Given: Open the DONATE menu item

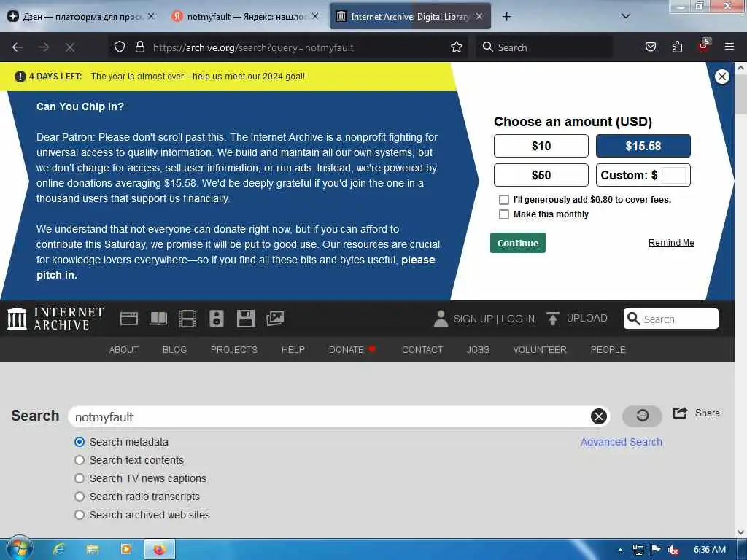Looking at the screenshot, I should point(352,349).
